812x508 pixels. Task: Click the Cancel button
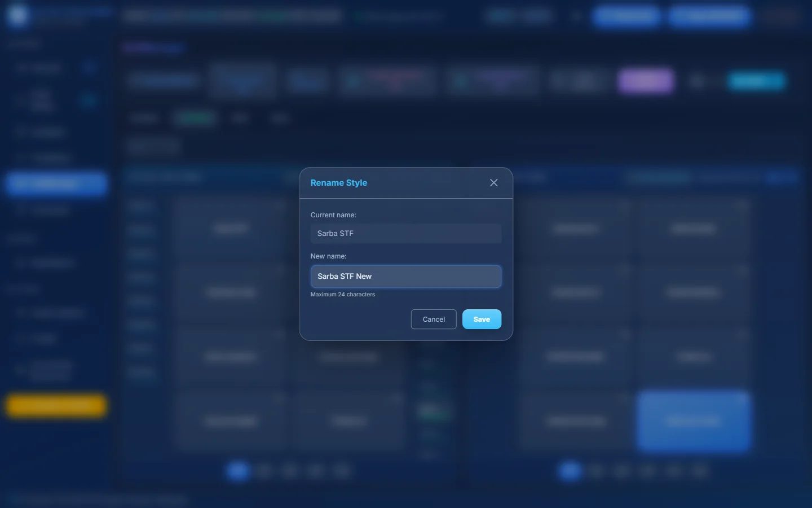(x=434, y=319)
